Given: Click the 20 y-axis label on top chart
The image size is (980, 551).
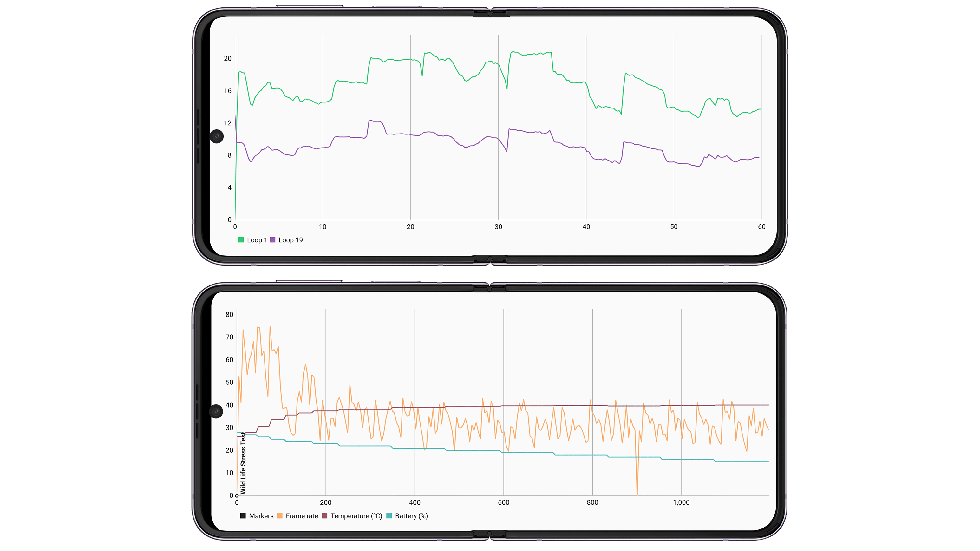Looking at the screenshot, I should 227,59.
